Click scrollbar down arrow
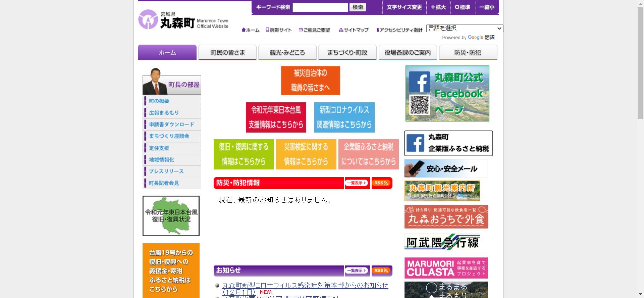 tap(640, 295)
